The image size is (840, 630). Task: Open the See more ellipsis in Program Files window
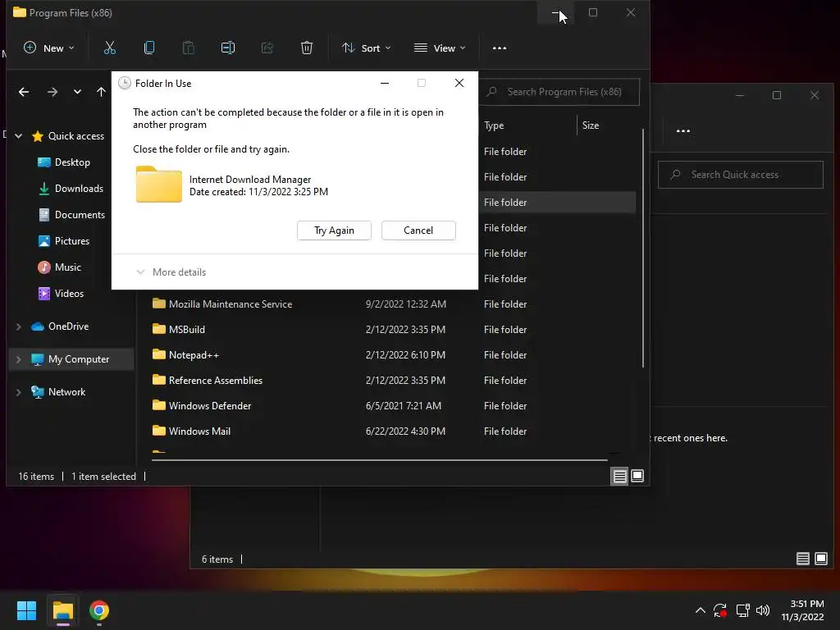pyautogui.click(x=500, y=48)
